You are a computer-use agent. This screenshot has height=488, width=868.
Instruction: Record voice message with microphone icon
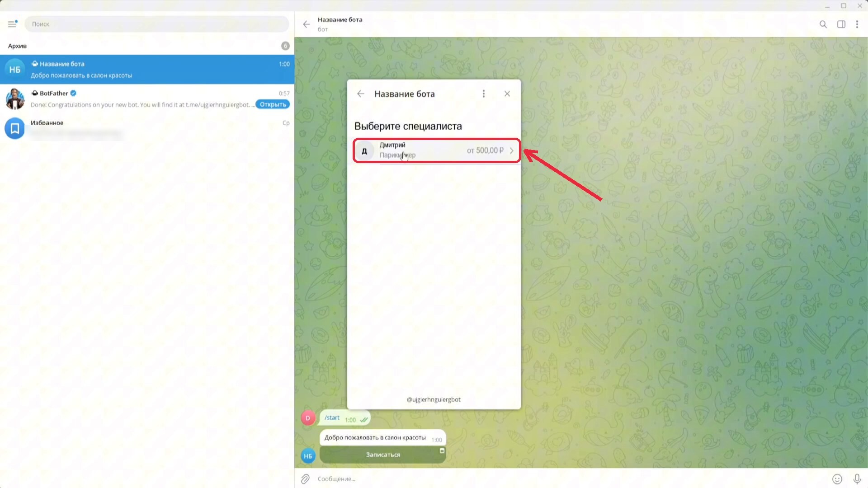coord(857,479)
